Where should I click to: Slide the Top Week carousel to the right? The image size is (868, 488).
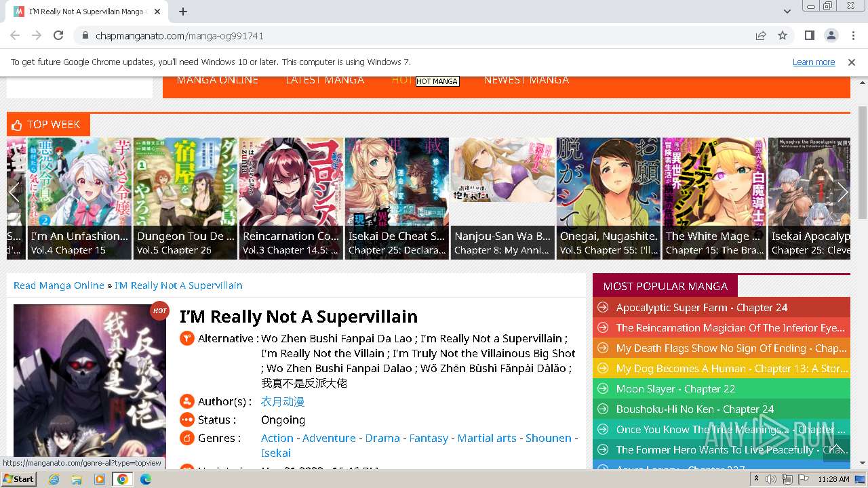842,192
